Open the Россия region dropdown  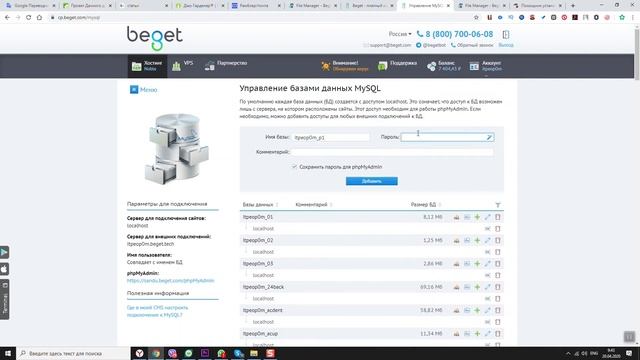coord(400,34)
